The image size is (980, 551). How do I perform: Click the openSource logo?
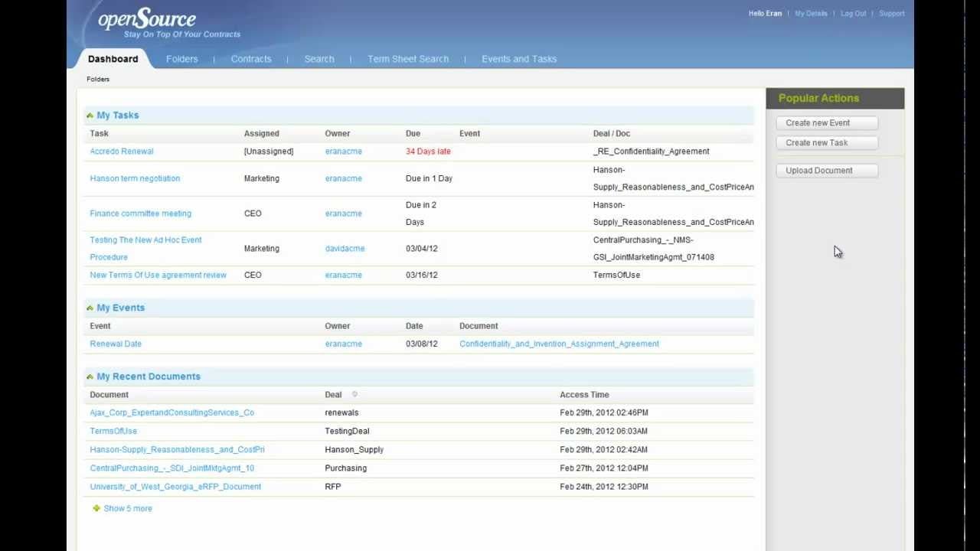[145, 20]
